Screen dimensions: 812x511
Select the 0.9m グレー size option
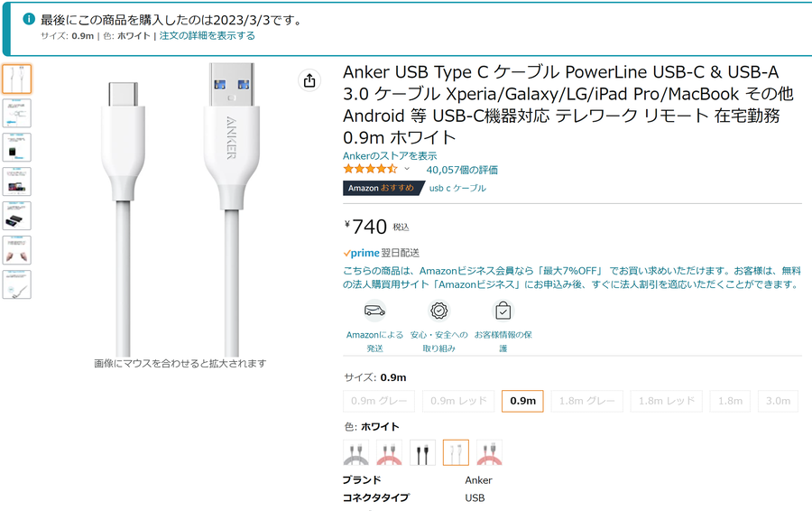tap(379, 401)
